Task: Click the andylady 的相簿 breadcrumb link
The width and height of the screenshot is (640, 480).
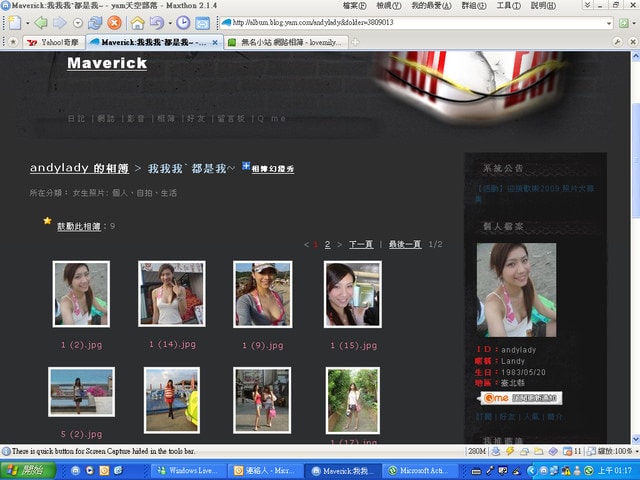Action: pyautogui.click(x=79, y=168)
